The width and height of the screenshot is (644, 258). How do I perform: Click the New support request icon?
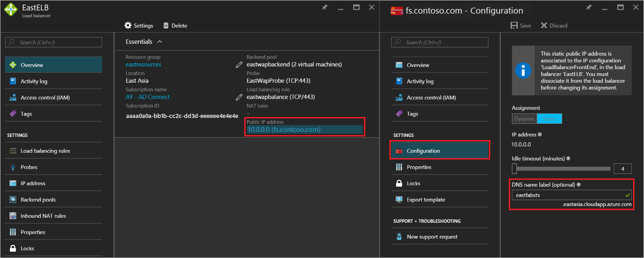point(399,237)
